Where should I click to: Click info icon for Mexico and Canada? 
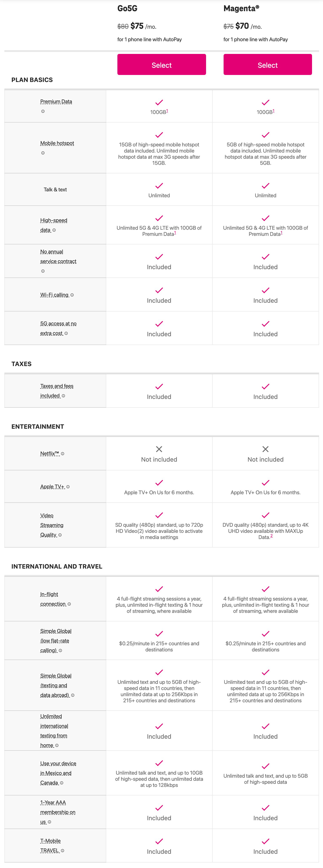62,783
